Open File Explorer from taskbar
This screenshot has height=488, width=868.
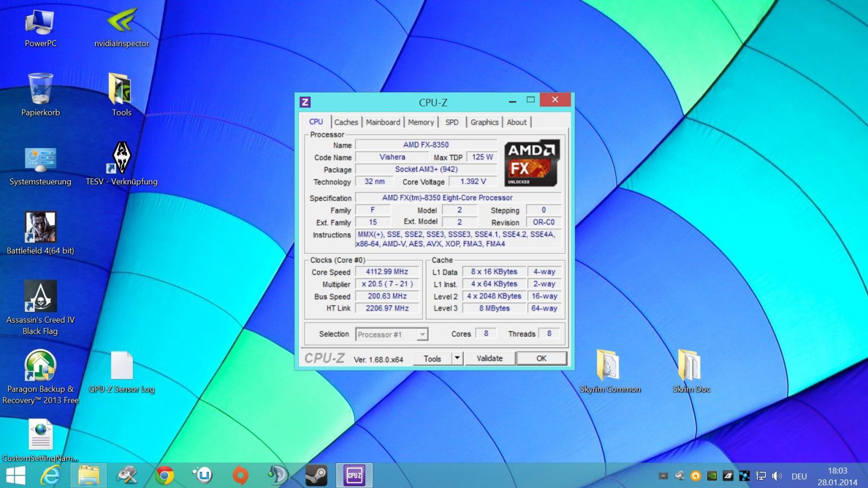pyautogui.click(x=88, y=476)
